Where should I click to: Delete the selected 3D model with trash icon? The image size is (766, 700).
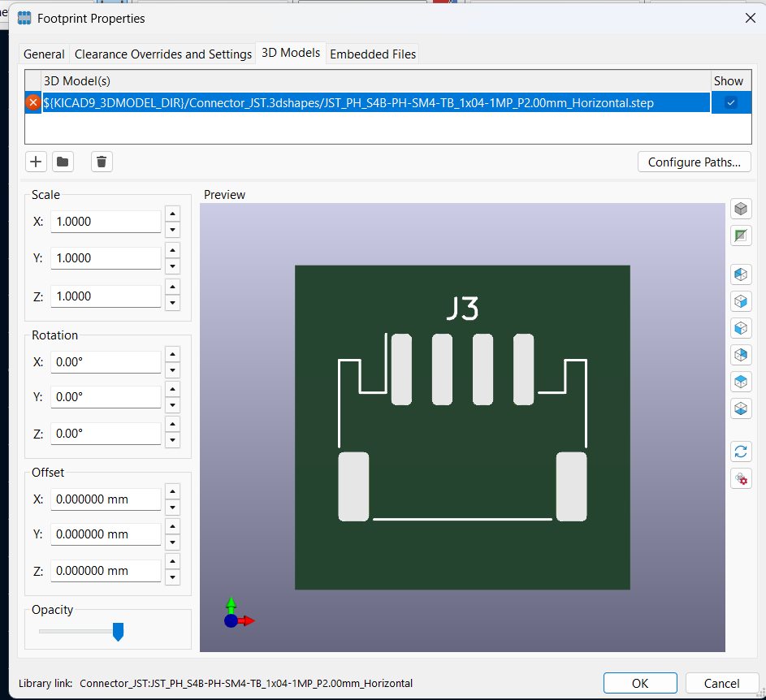pos(102,162)
